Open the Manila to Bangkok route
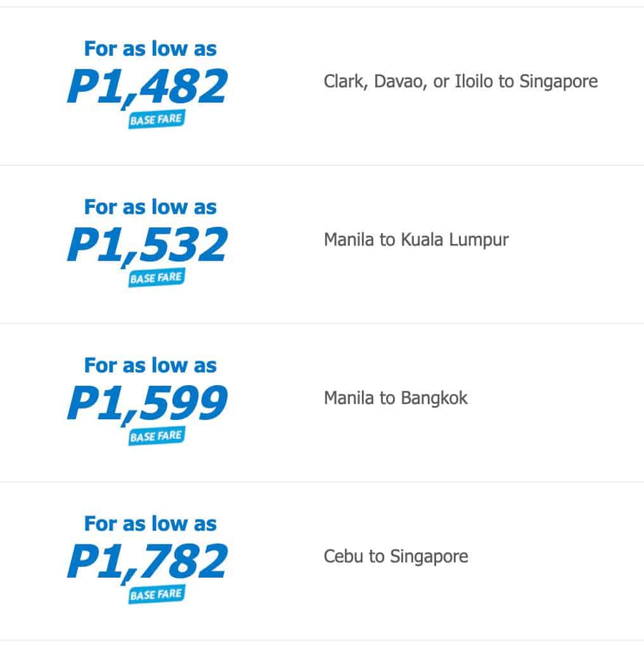Screen dimensions: 644x660 [396, 398]
